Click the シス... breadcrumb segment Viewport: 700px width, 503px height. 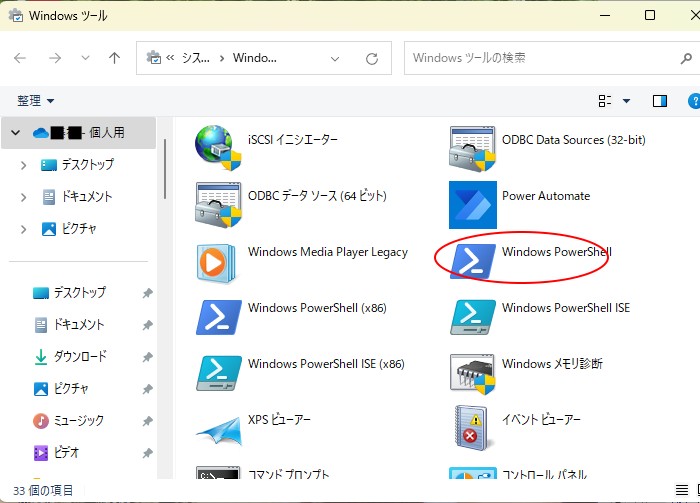tap(196, 58)
